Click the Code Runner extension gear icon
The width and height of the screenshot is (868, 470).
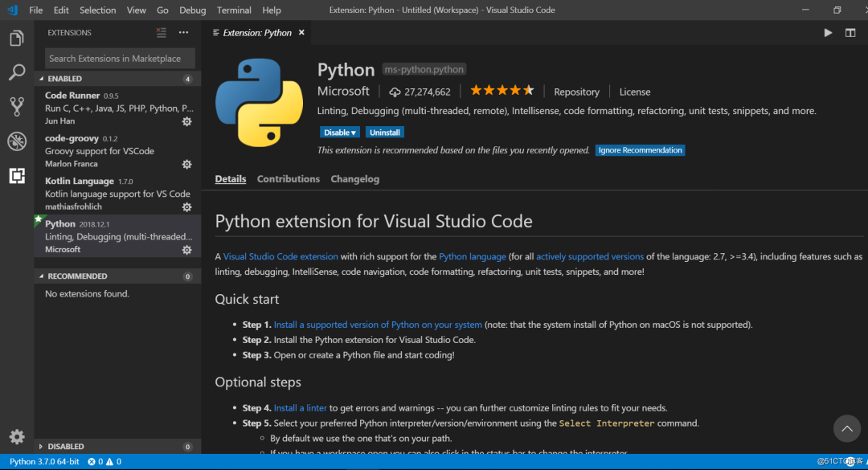(186, 121)
